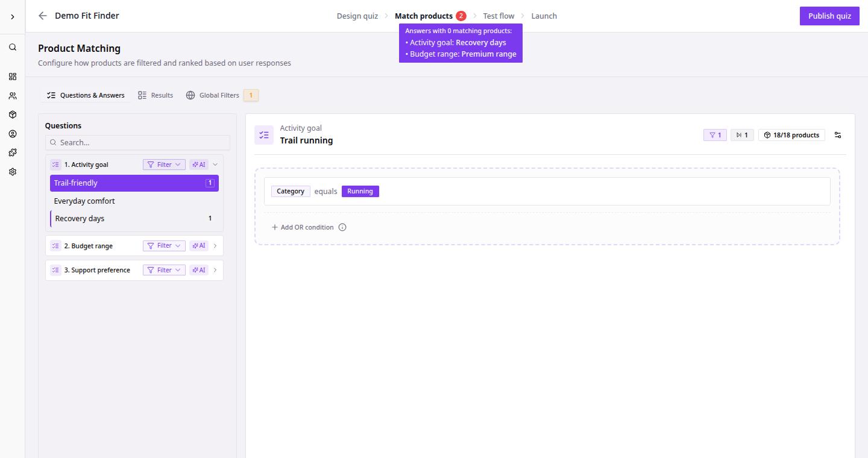The image size is (868, 458).
Task: Select the Everyday comfort answer
Action: (x=134, y=201)
